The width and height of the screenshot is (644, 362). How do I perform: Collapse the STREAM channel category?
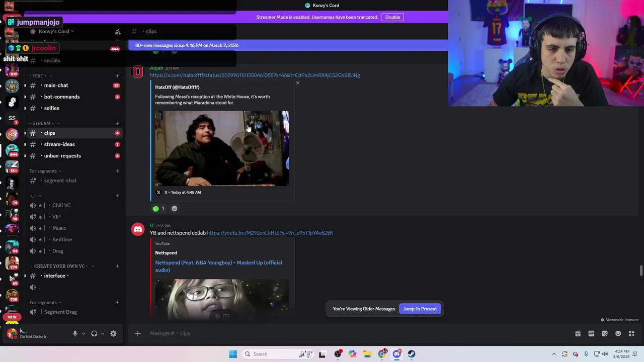pos(44,123)
